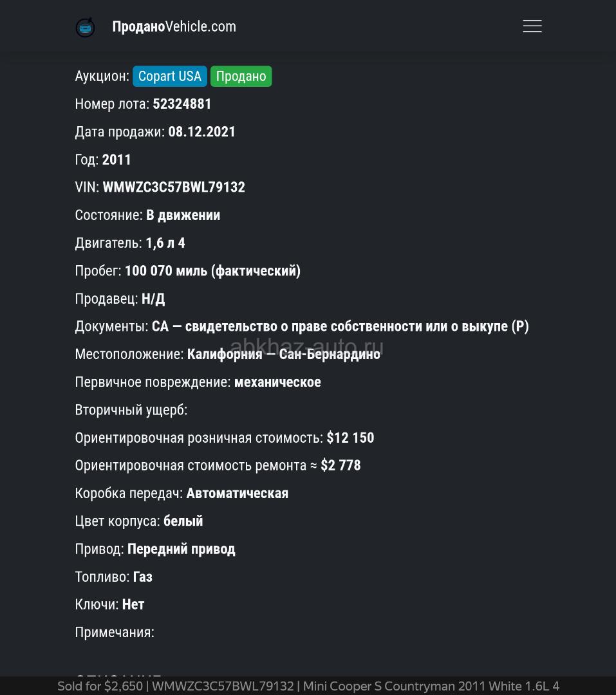Select lot number 52324881
The height and width of the screenshot is (695, 616).
click(182, 104)
